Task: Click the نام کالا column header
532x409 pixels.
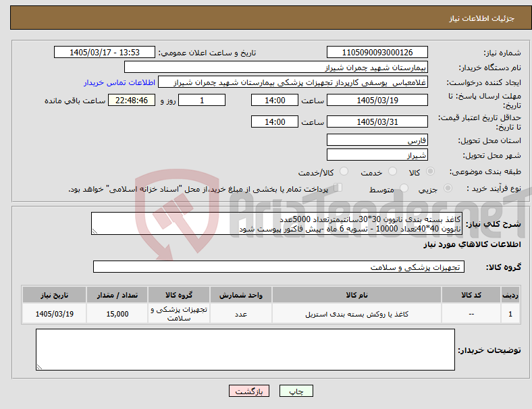Action: (x=356, y=295)
